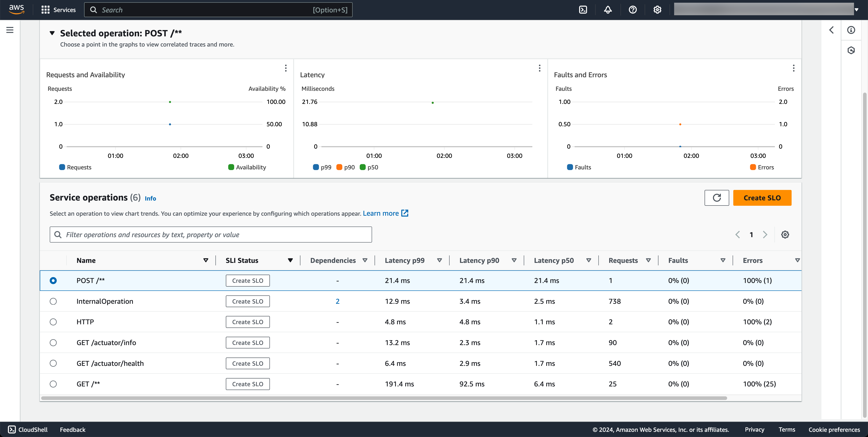Image resolution: width=868 pixels, height=437 pixels.
Task: Sort by Latency p99 column arrow
Action: 439,260
